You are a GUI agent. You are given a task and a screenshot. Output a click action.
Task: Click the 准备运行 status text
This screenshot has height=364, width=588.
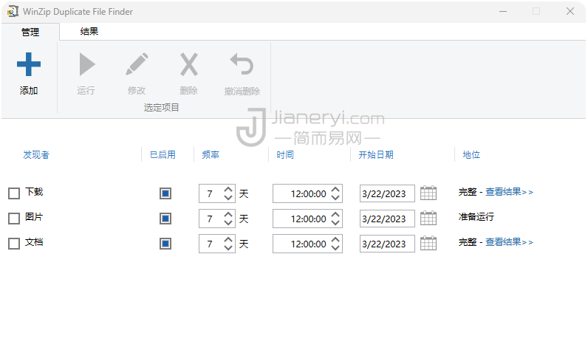[476, 216]
